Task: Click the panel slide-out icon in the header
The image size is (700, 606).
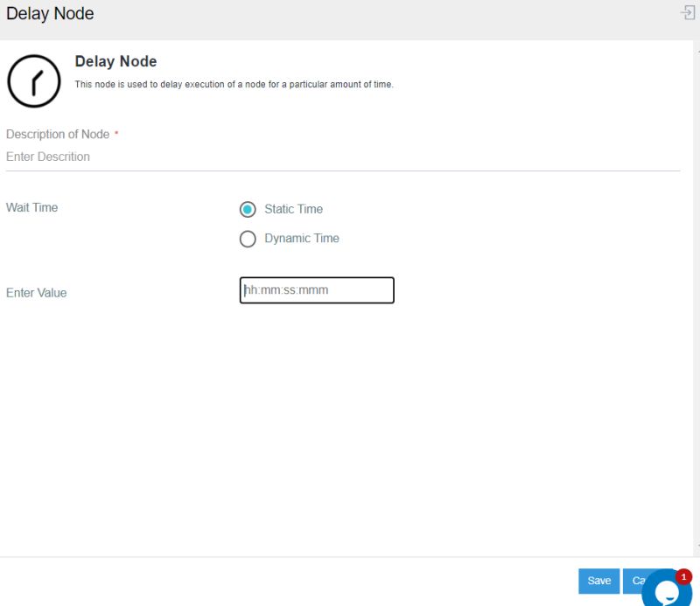Action: point(685,13)
